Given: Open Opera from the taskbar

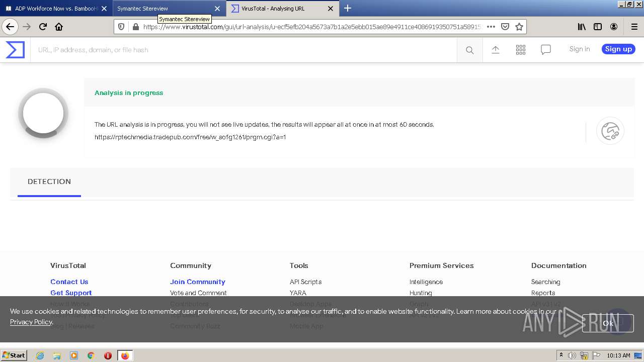Looking at the screenshot, I should (x=108, y=355).
